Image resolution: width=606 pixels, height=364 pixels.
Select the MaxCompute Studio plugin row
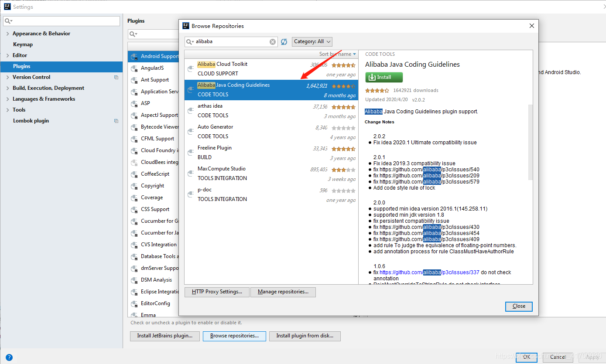pyautogui.click(x=271, y=173)
